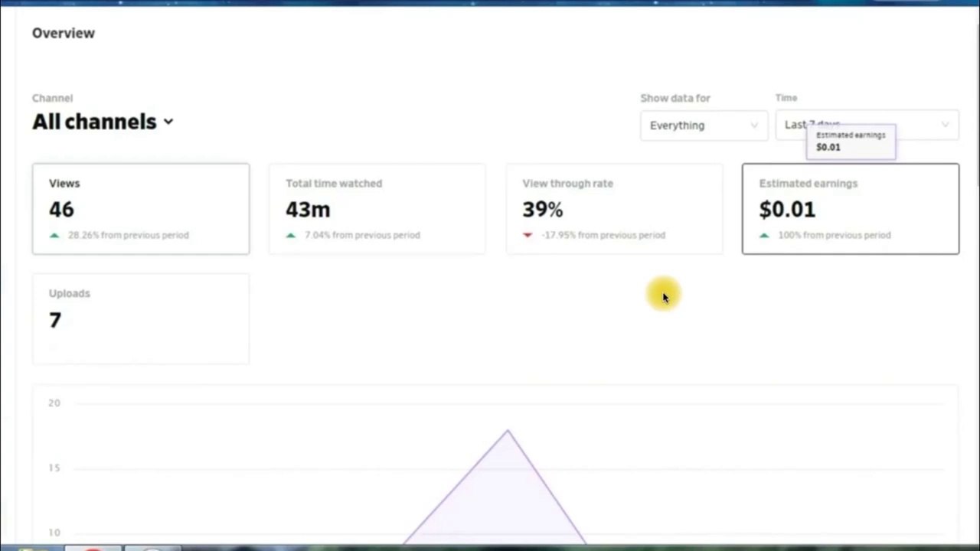Select the Views stat card

pos(141,208)
